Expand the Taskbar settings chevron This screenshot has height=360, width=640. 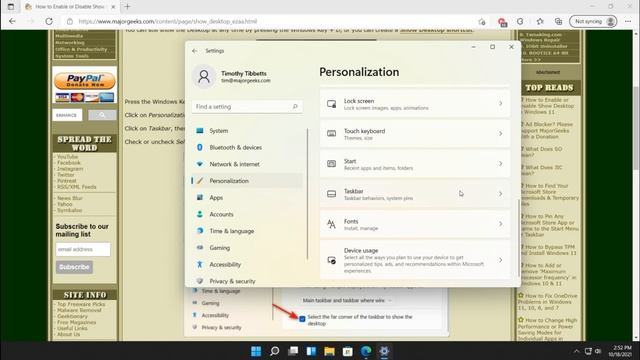pyautogui.click(x=500, y=194)
